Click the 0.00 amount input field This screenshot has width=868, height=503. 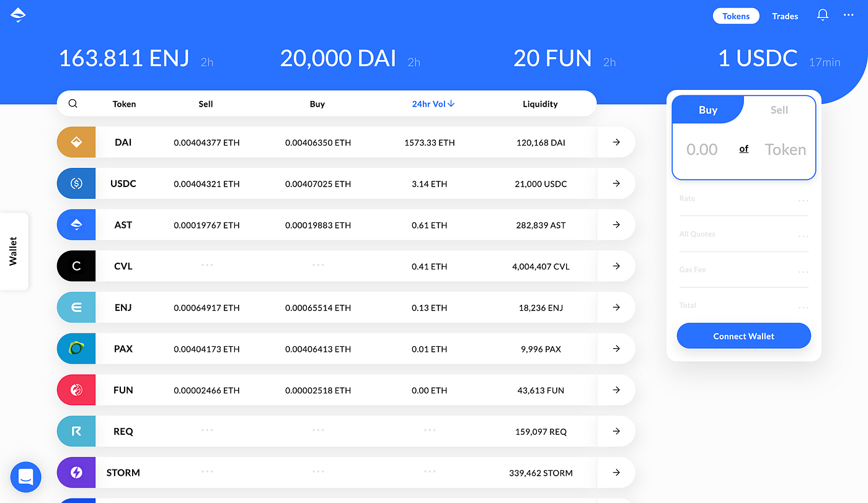tap(702, 149)
